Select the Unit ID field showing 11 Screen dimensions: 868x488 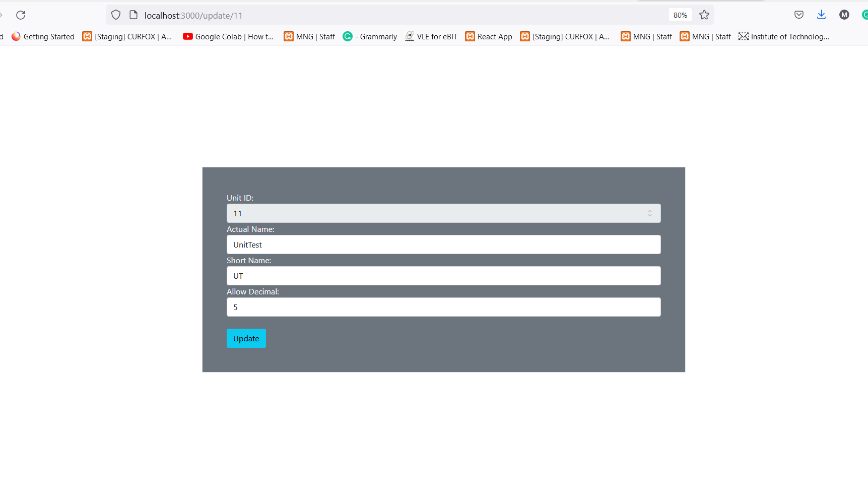click(x=443, y=213)
